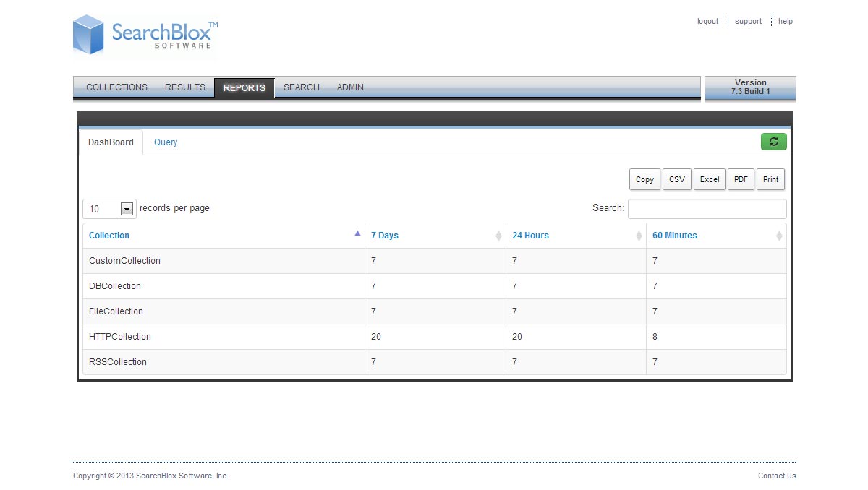The image size is (868, 490).
Task: Focus the Search input field
Action: click(x=707, y=209)
